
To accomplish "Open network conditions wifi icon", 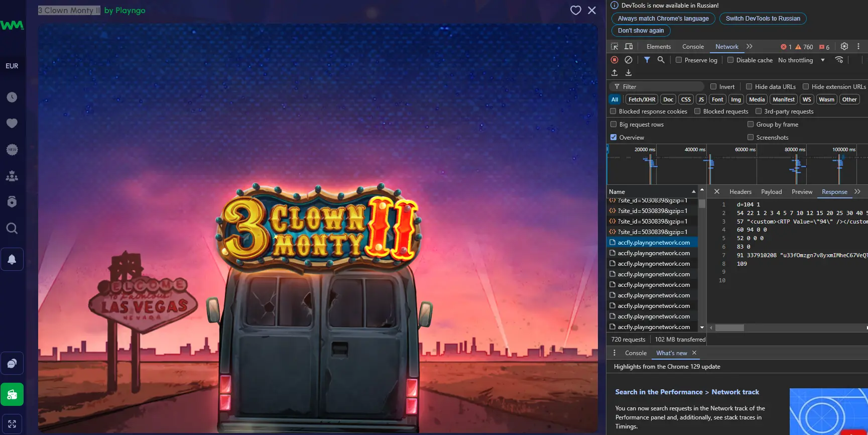I will (x=839, y=60).
